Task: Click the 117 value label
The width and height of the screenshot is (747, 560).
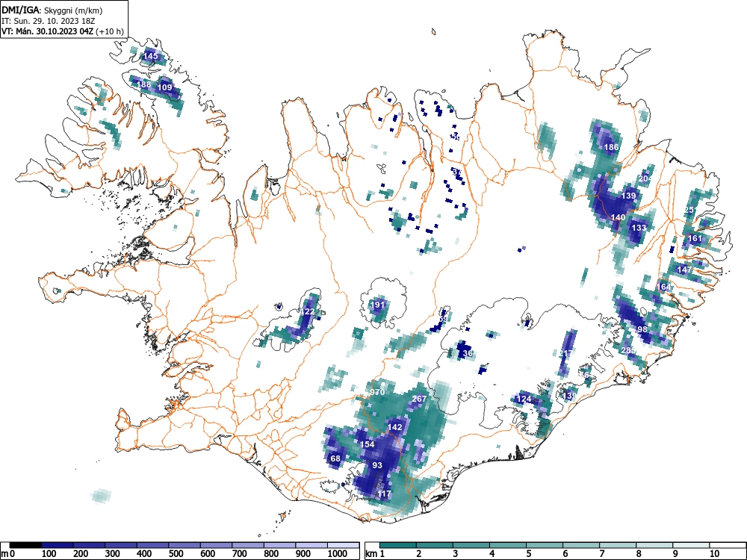Action: pos(385,494)
